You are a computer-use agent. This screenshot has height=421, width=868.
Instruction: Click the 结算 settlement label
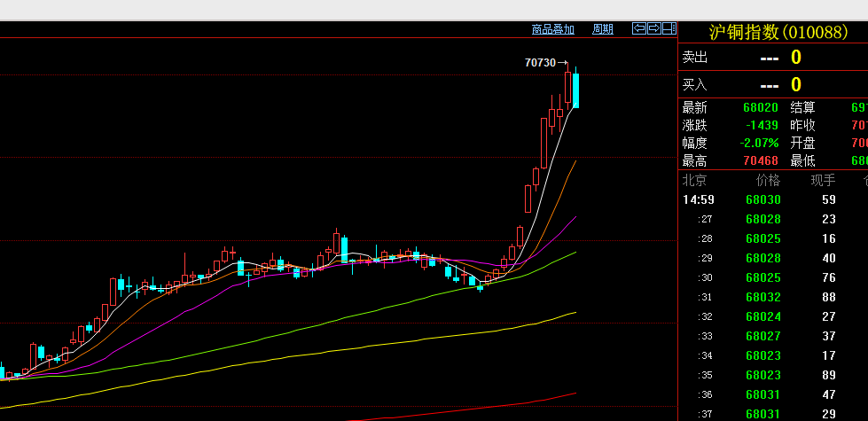802,108
